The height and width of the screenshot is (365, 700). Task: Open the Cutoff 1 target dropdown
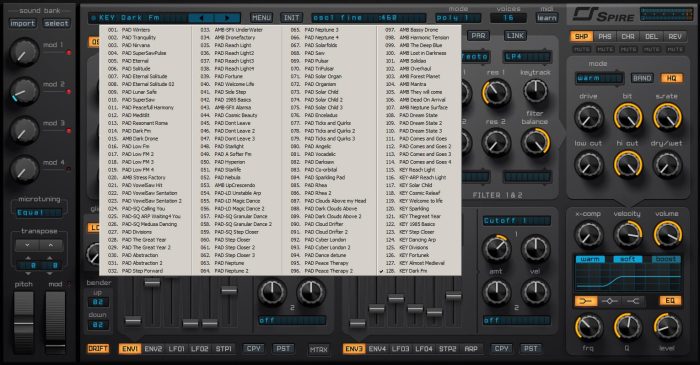point(517,220)
